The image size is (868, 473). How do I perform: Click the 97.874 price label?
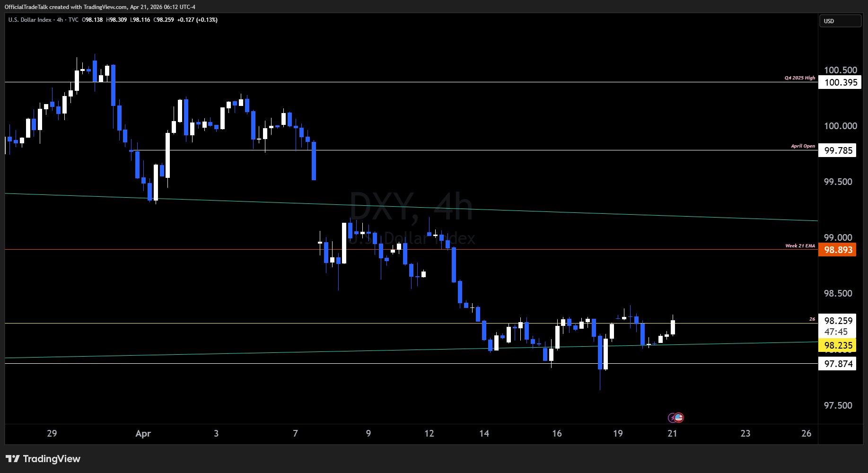(x=838, y=364)
